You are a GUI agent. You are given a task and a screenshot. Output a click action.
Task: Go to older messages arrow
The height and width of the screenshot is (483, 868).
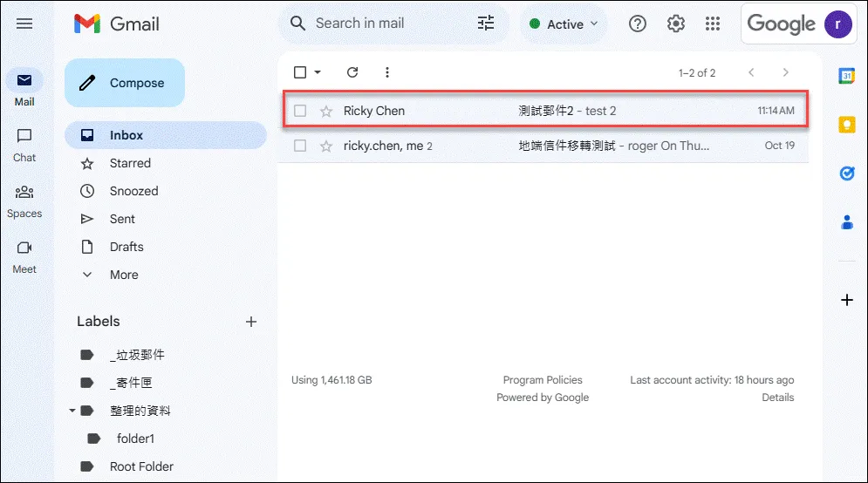click(785, 72)
